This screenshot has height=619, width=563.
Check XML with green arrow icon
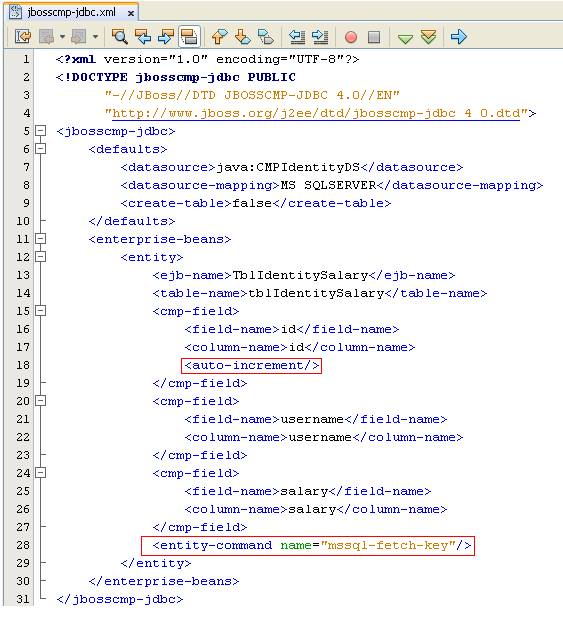tap(405, 38)
